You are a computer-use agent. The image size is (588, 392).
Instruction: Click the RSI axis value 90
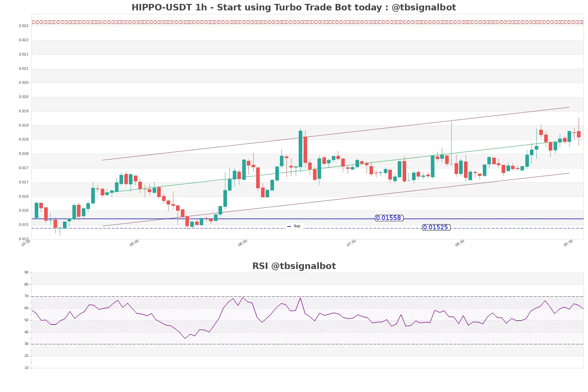pos(26,273)
